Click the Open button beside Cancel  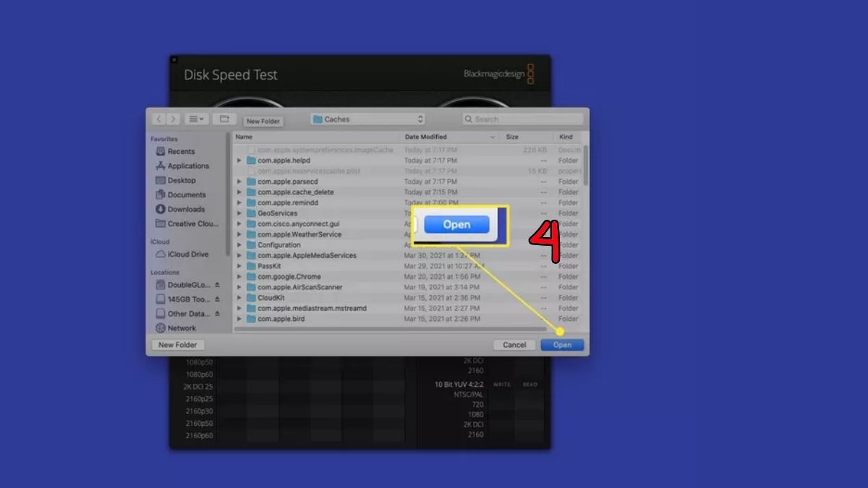pyautogui.click(x=562, y=345)
